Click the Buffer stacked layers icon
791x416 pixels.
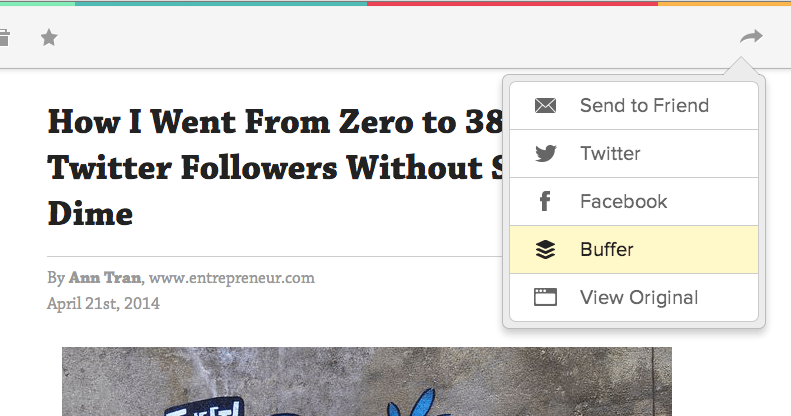tap(545, 249)
